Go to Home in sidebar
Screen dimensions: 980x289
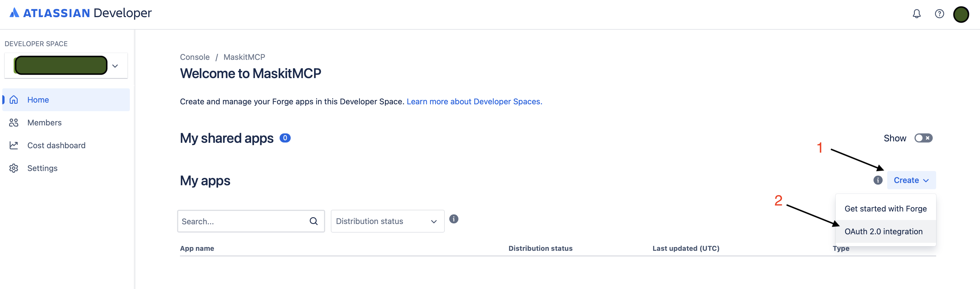click(x=66, y=100)
